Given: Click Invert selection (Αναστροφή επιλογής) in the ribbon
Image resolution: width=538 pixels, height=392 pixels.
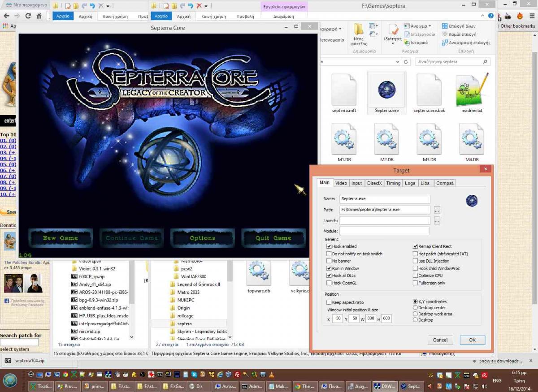Looking at the screenshot, I should 466,43.
